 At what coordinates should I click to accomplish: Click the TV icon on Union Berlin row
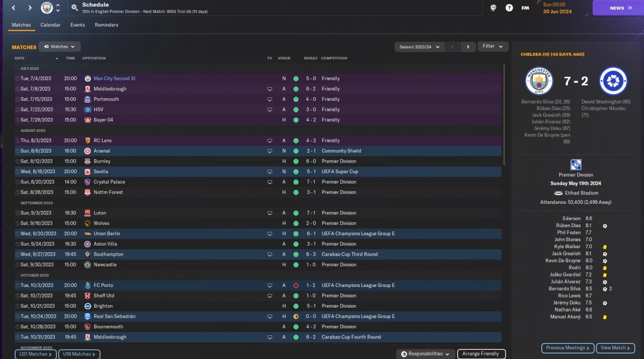pos(270,234)
